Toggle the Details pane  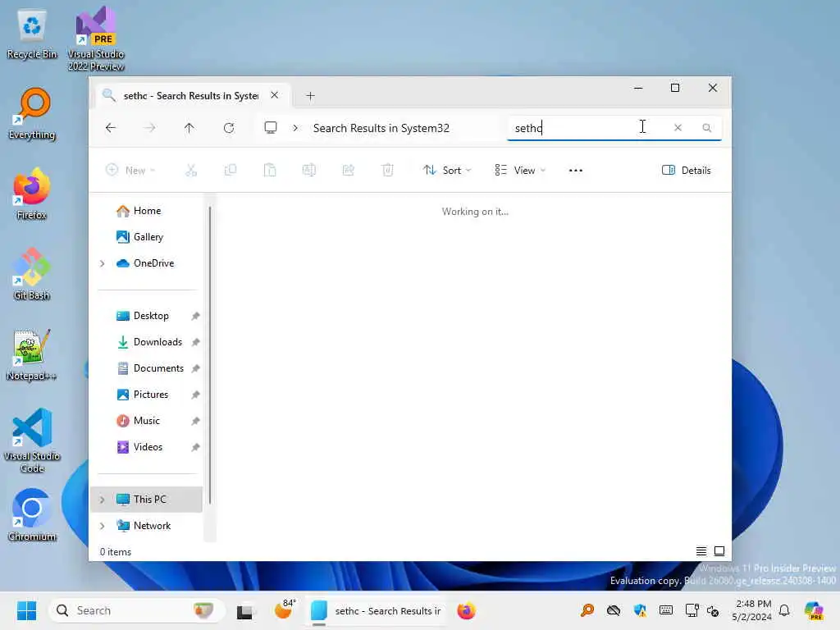coord(687,171)
